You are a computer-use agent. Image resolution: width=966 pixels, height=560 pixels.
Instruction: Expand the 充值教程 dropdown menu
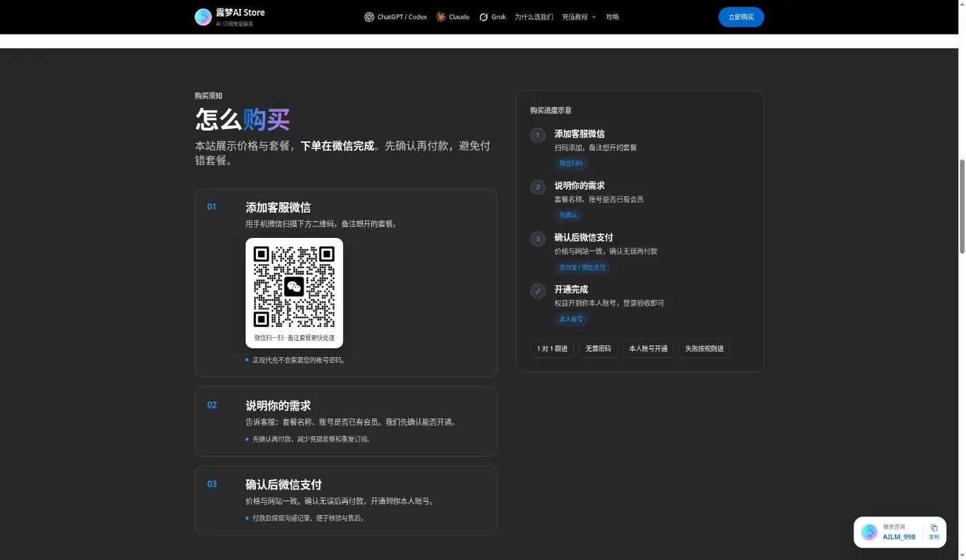coord(579,17)
